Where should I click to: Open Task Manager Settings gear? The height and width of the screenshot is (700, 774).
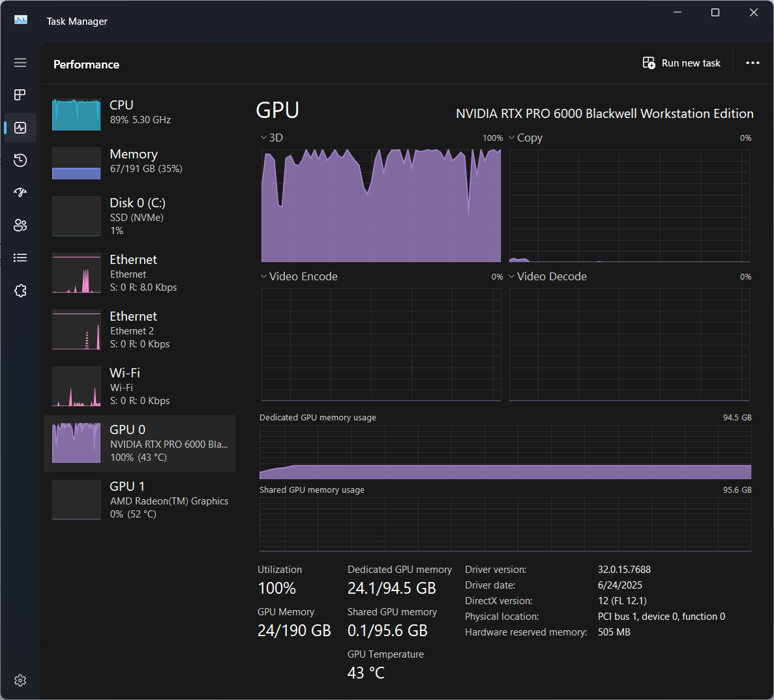[x=20, y=680]
